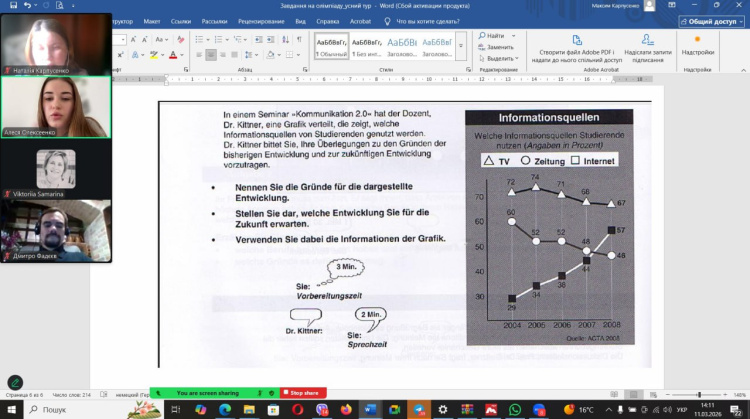The width and height of the screenshot is (750, 419).
Task: Open the Макет tab
Action: coord(152,22)
